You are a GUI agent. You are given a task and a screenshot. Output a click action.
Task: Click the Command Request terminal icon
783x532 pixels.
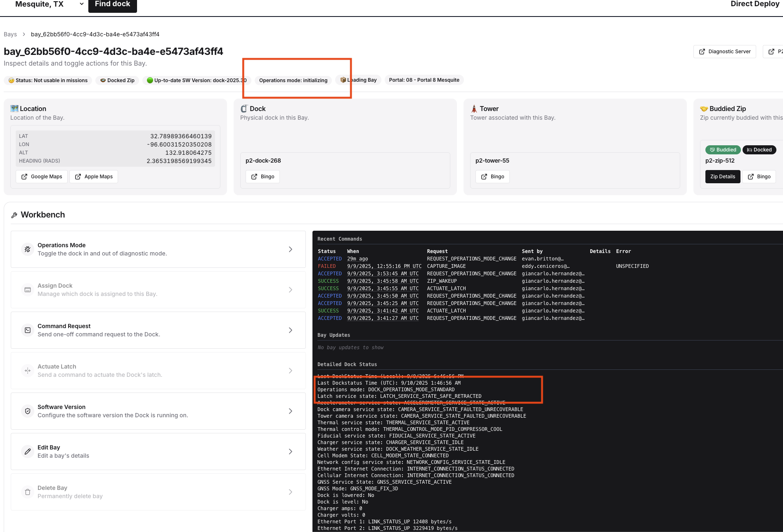(28, 330)
